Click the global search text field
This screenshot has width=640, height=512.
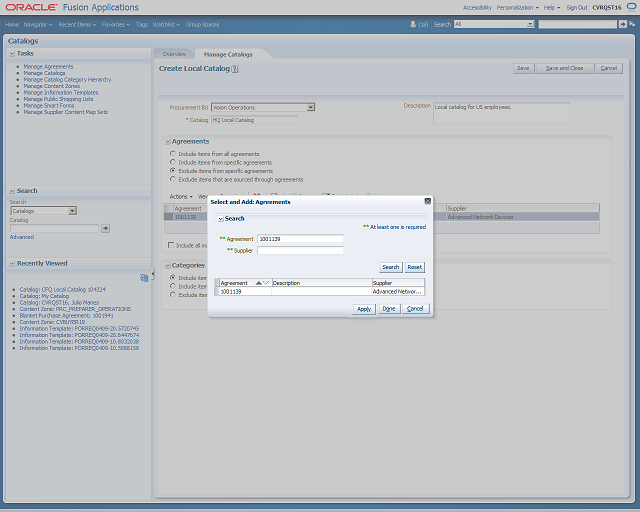point(578,24)
